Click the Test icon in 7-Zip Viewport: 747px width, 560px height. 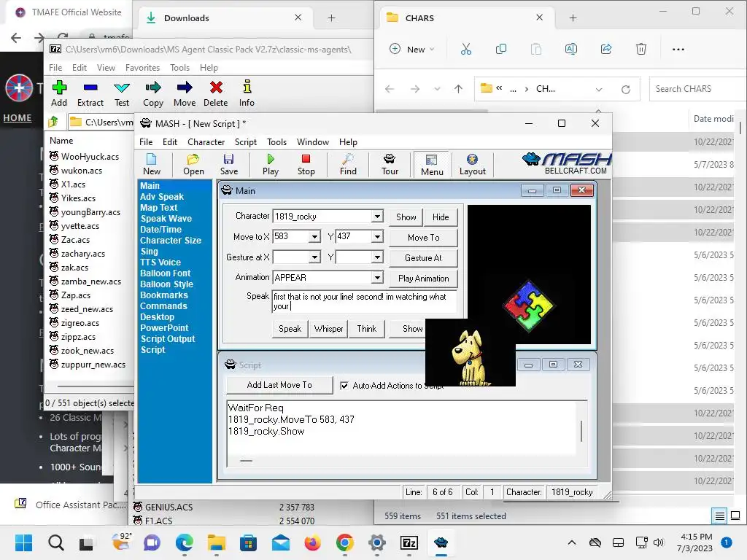pos(122,93)
